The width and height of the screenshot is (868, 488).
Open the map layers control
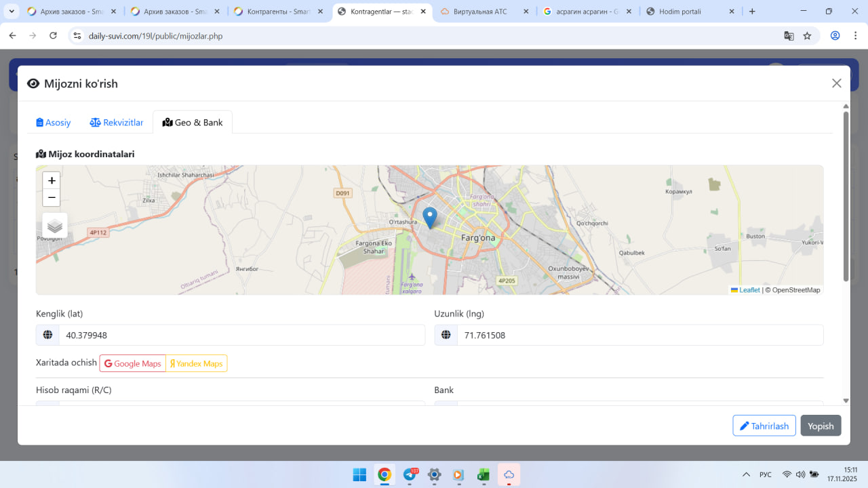click(x=55, y=226)
